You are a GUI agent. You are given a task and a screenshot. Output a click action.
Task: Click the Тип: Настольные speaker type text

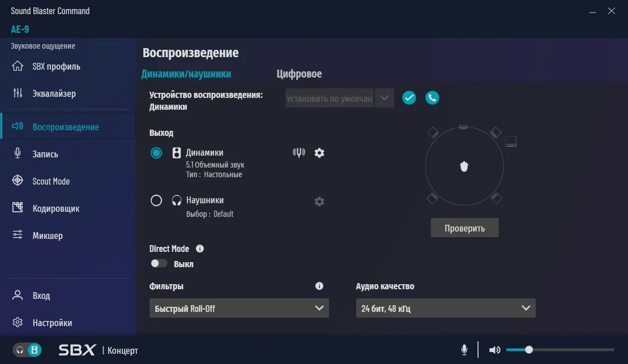(214, 174)
